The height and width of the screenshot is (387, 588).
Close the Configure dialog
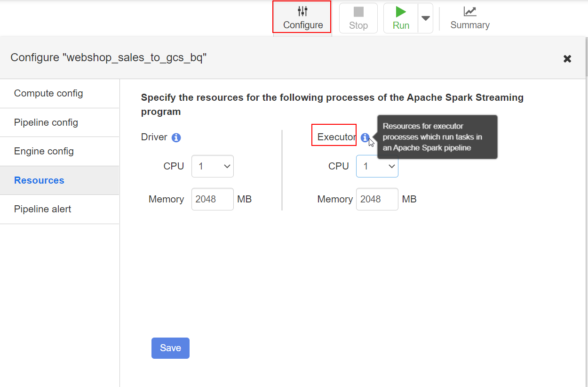[x=567, y=58]
